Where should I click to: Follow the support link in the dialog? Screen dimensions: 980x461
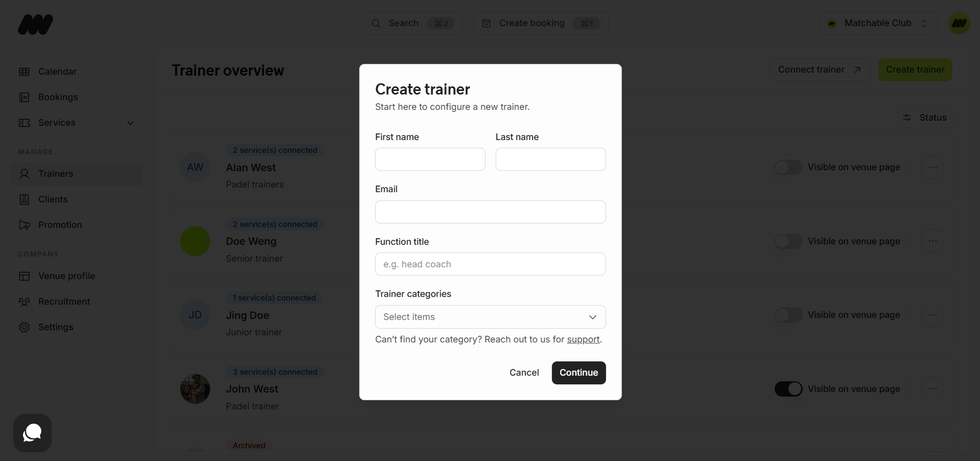(x=583, y=339)
